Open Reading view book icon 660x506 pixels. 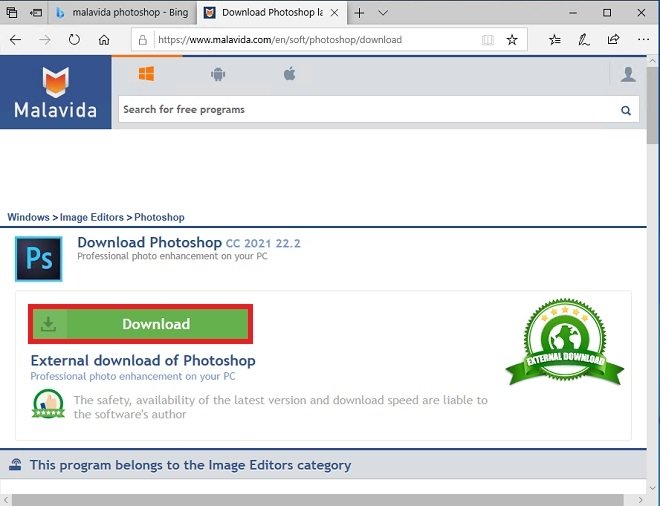pyautogui.click(x=488, y=40)
